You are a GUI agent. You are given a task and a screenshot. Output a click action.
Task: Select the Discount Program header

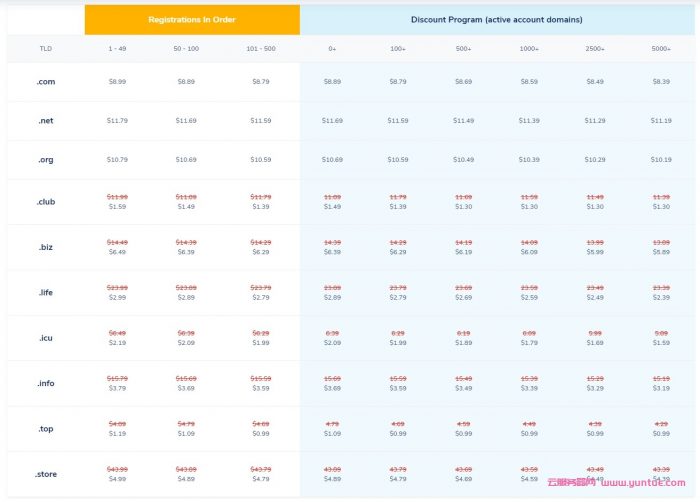coord(496,20)
